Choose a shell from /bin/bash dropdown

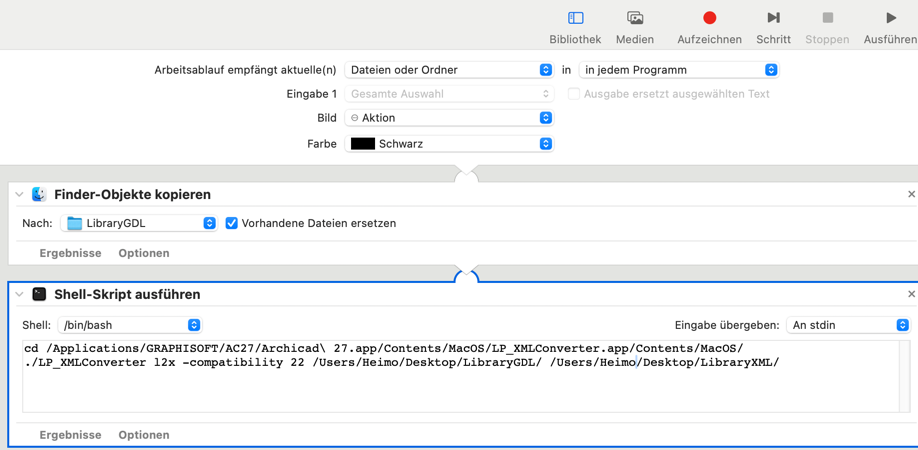[x=130, y=325]
